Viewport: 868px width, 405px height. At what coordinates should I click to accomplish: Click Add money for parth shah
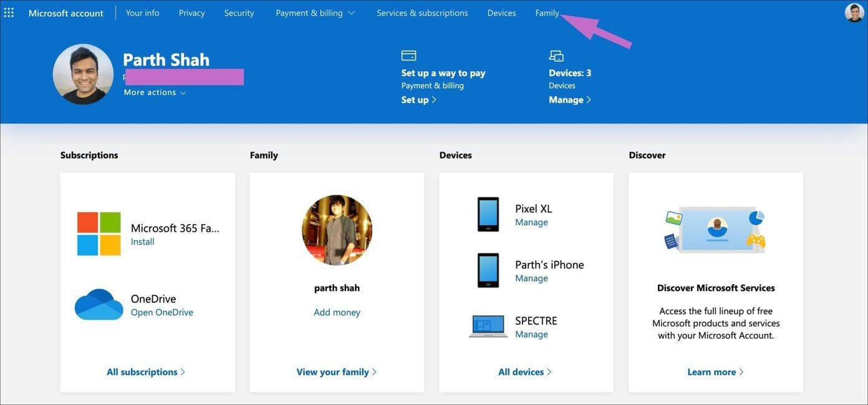pos(337,312)
